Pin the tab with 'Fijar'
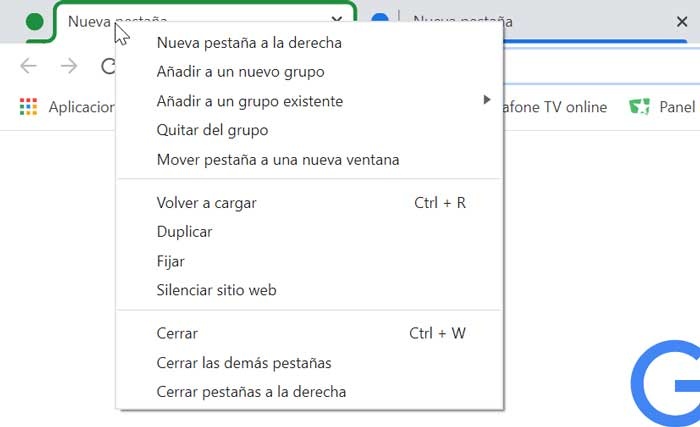The height and width of the screenshot is (427, 700). click(171, 261)
